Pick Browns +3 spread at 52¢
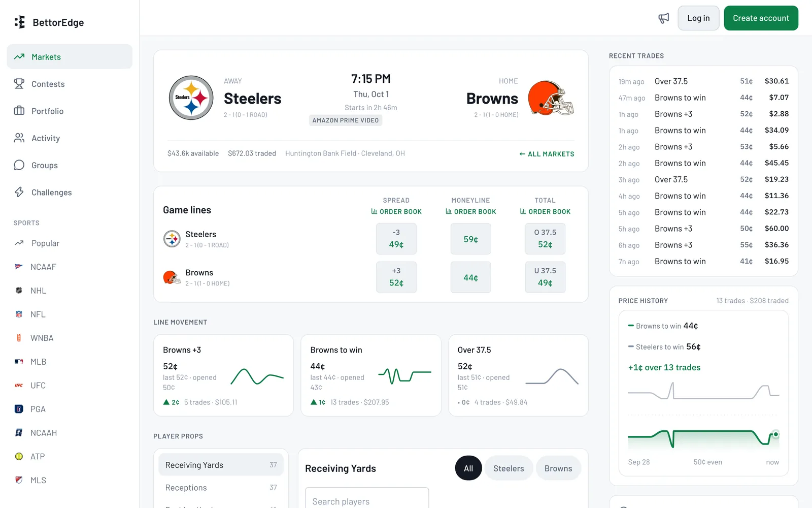The height and width of the screenshot is (508, 812). tap(396, 277)
